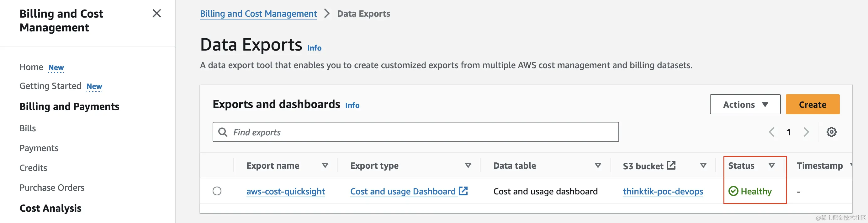The width and height of the screenshot is (868, 223).
Task: Click the green Healthy status icon
Action: coord(733,191)
